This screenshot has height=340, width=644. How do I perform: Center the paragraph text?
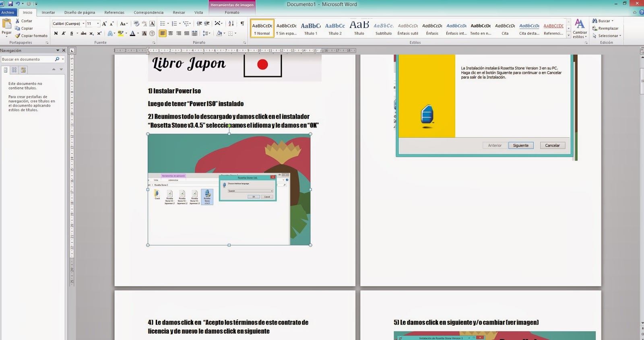tap(171, 33)
